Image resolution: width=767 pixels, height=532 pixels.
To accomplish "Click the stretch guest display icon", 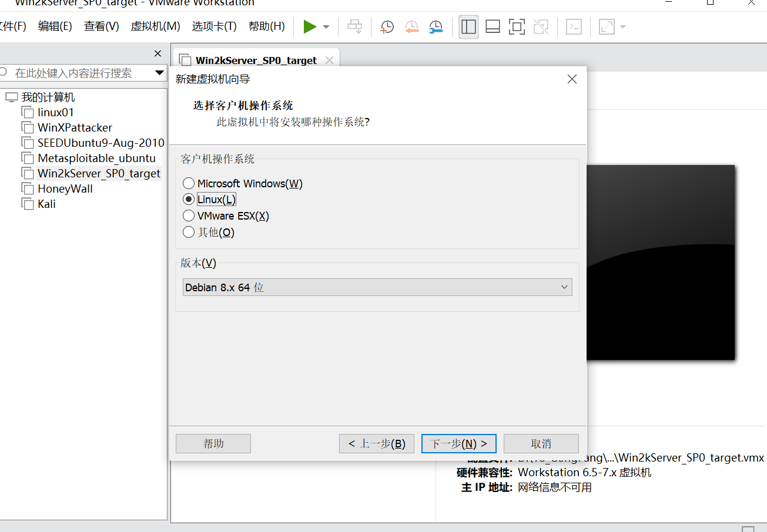I will point(606,27).
